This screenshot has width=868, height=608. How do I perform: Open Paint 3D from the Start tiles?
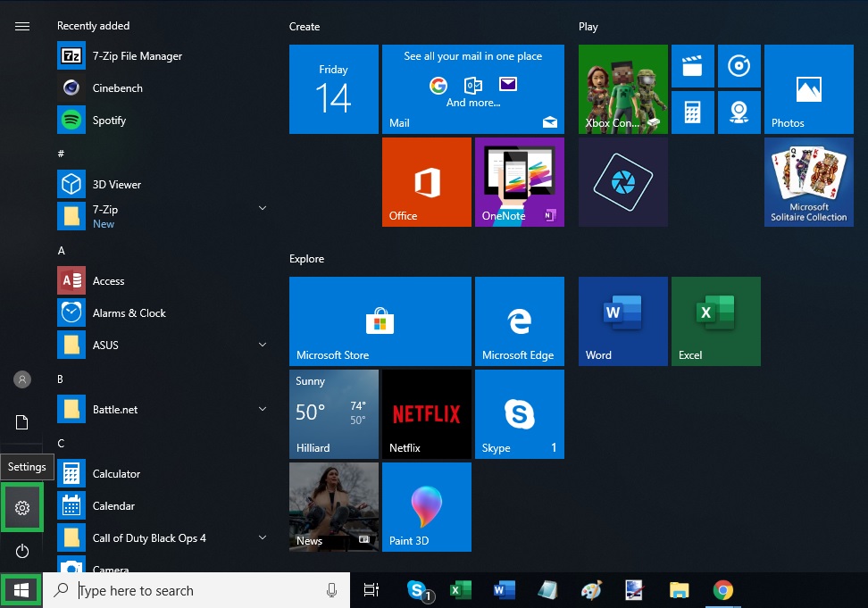pyautogui.click(x=426, y=506)
